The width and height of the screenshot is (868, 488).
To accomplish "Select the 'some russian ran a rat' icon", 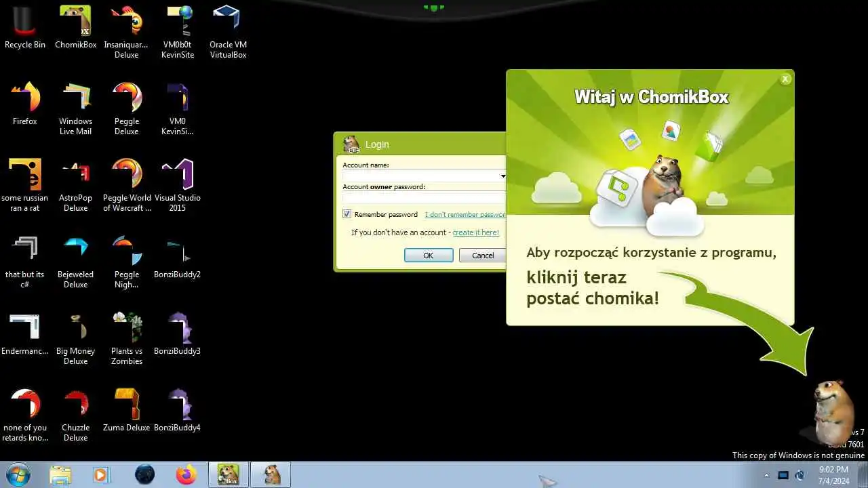I will click(25, 186).
